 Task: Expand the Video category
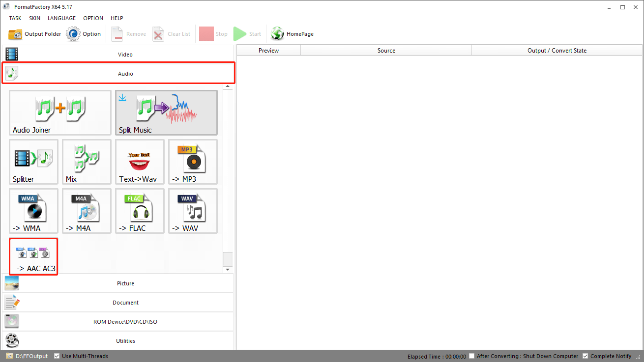pyautogui.click(x=118, y=55)
